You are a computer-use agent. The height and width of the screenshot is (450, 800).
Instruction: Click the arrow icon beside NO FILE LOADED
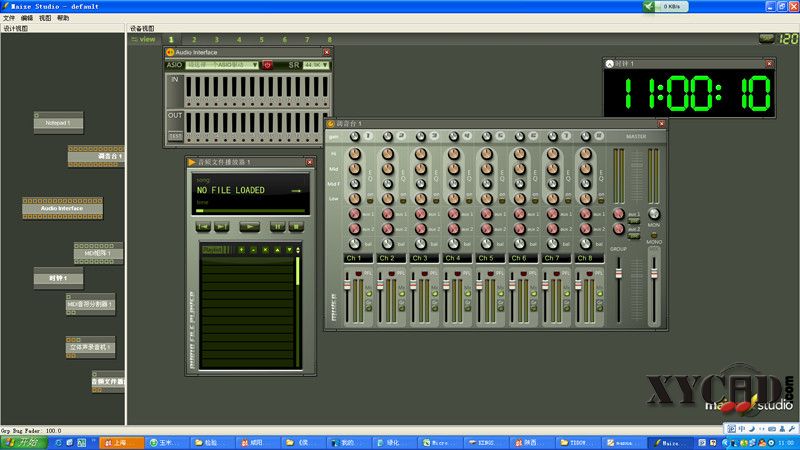(x=296, y=191)
